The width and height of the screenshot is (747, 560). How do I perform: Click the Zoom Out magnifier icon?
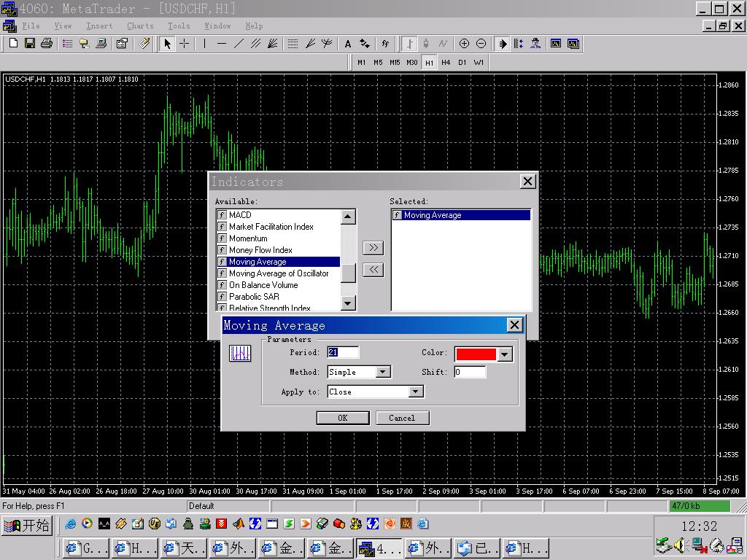(x=481, y=44)
